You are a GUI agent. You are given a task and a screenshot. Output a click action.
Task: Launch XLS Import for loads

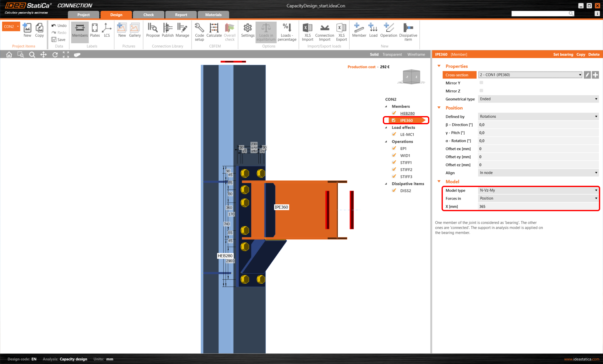pyautogui.click(x=307, y=31)
